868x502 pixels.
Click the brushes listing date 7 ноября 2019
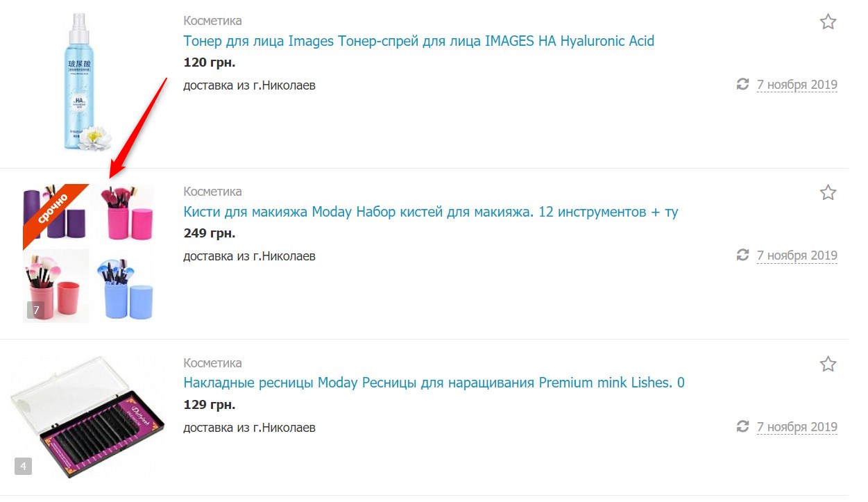tap(797, 256)
